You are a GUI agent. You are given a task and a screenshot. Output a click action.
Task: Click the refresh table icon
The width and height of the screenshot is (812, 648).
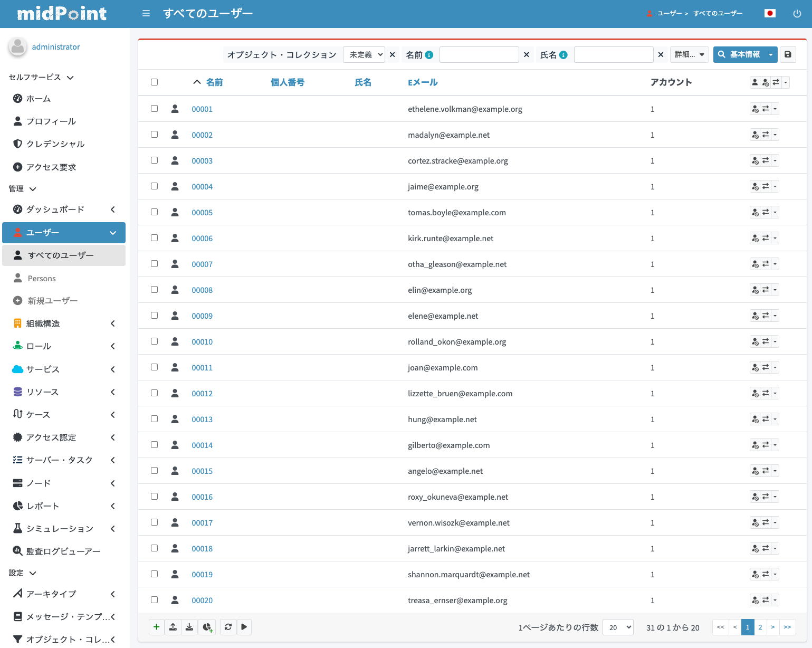click(x=228, y=627)
